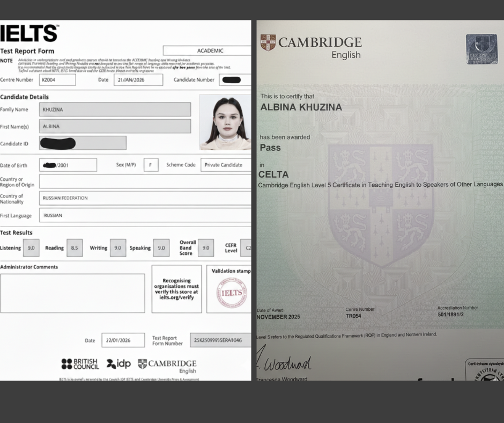Click CAMBRIDGE English title on certificate
504x423 pixels.
(x=320, y=47)
